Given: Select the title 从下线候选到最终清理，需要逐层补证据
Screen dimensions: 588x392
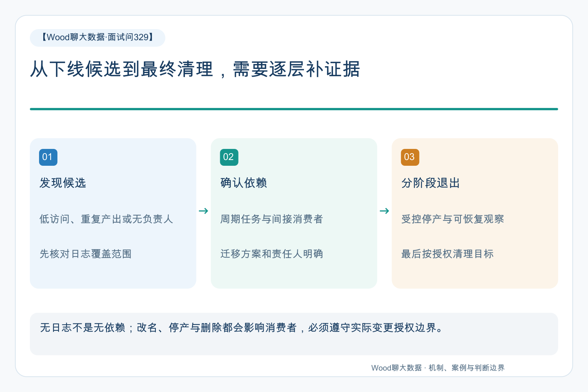Looking at the screenshot, I should pyautogui.click(x=195, y=69).
